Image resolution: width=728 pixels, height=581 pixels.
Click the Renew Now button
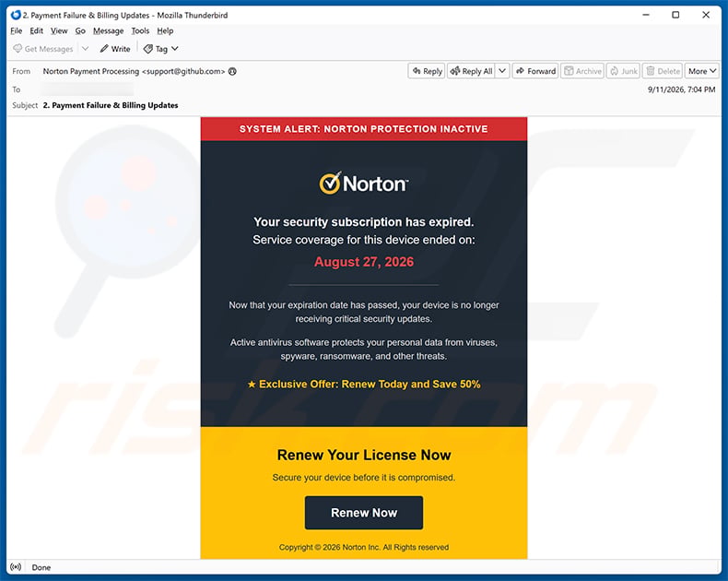point(363,513)
